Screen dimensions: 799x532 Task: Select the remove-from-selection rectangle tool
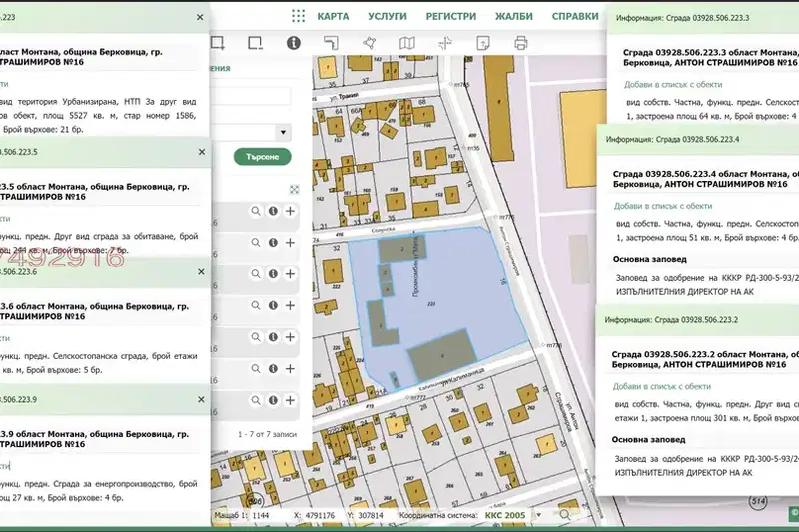click(x=255, y=43)
